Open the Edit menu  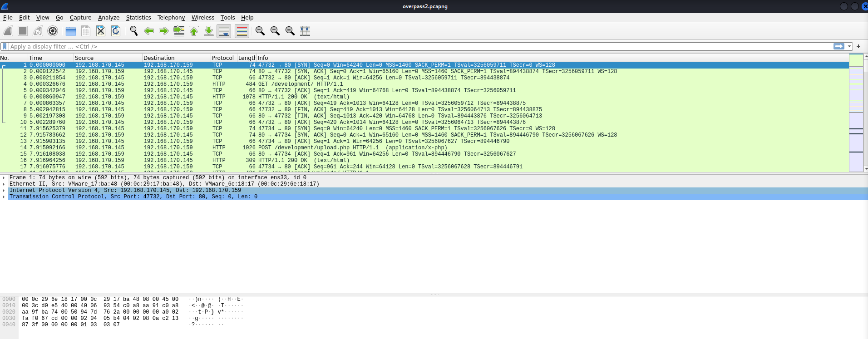point(24,18)
